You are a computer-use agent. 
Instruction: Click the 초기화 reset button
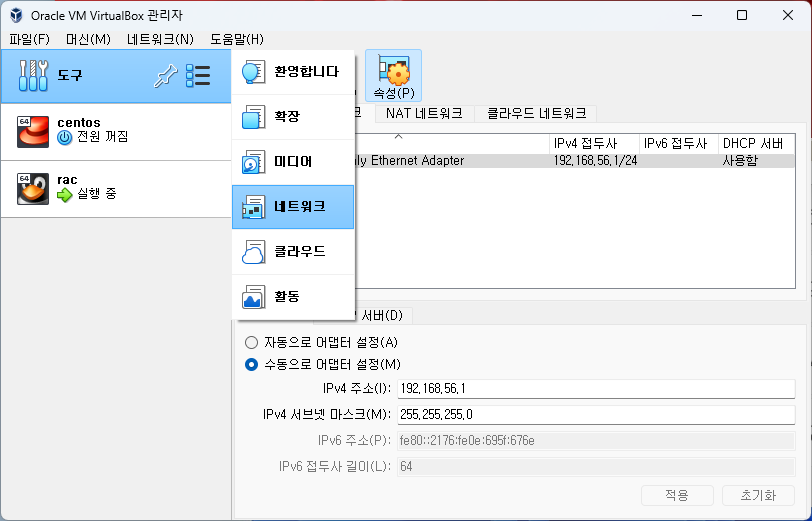758,496
